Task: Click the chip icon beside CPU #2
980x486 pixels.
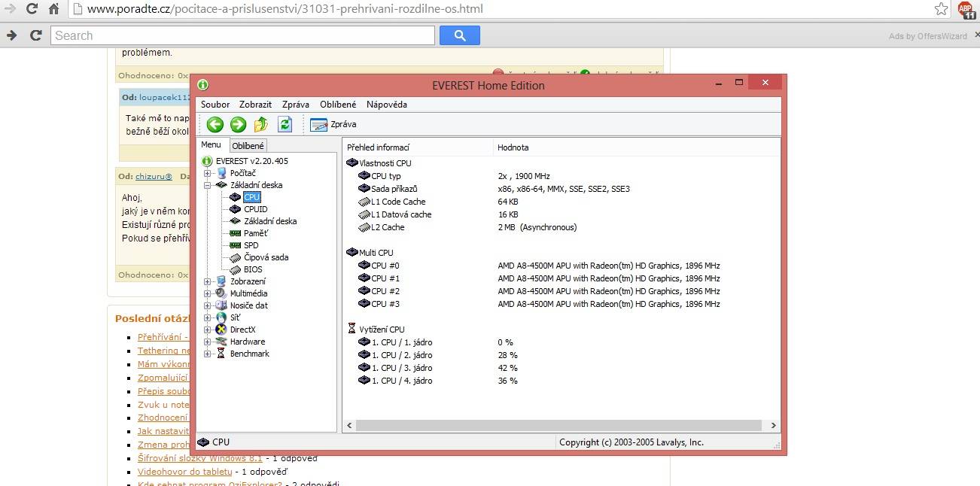Action: (364, 291)
